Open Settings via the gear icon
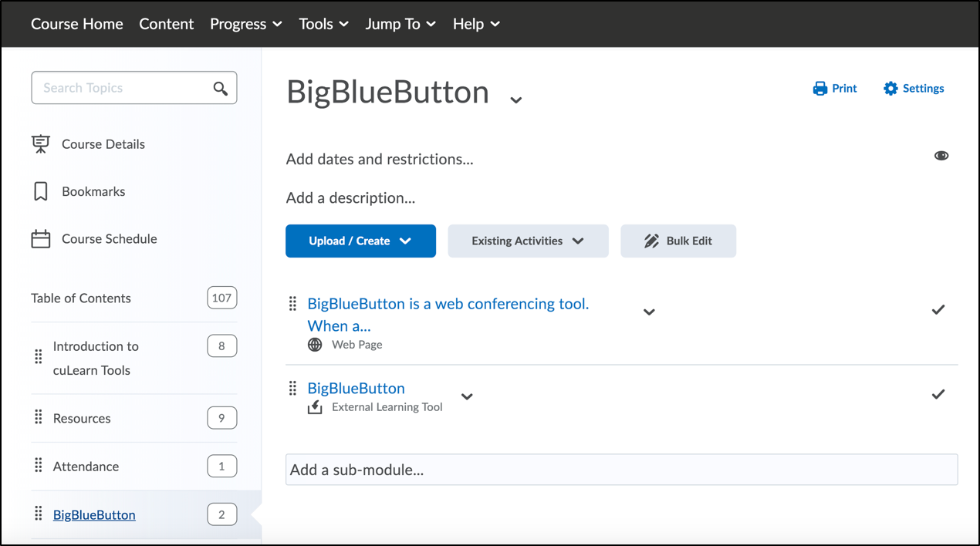980x546 pixels. (890, 89)
